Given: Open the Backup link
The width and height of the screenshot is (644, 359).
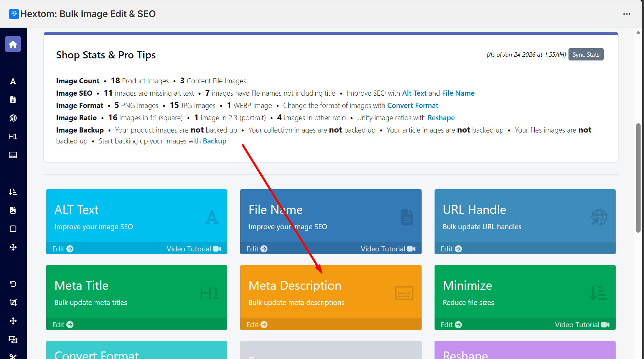Looking at the screenshot, I should pyautogui.click(x=215, y=141).
